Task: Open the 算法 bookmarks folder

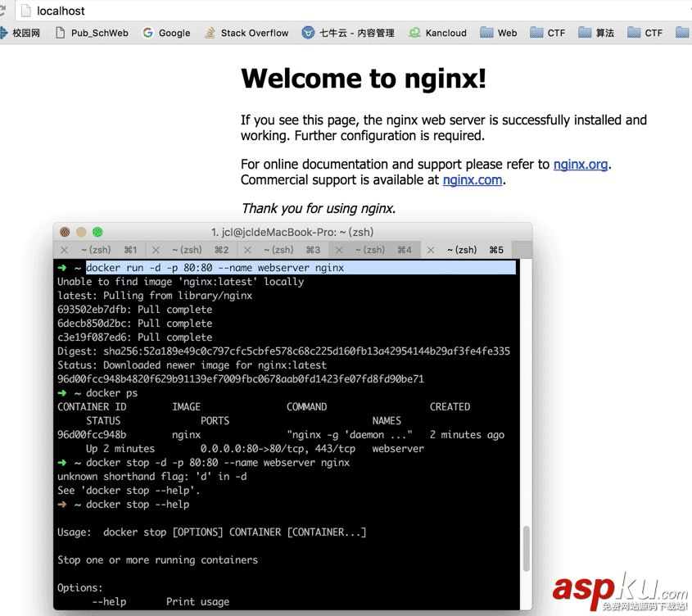Action: tap(596, 33)
